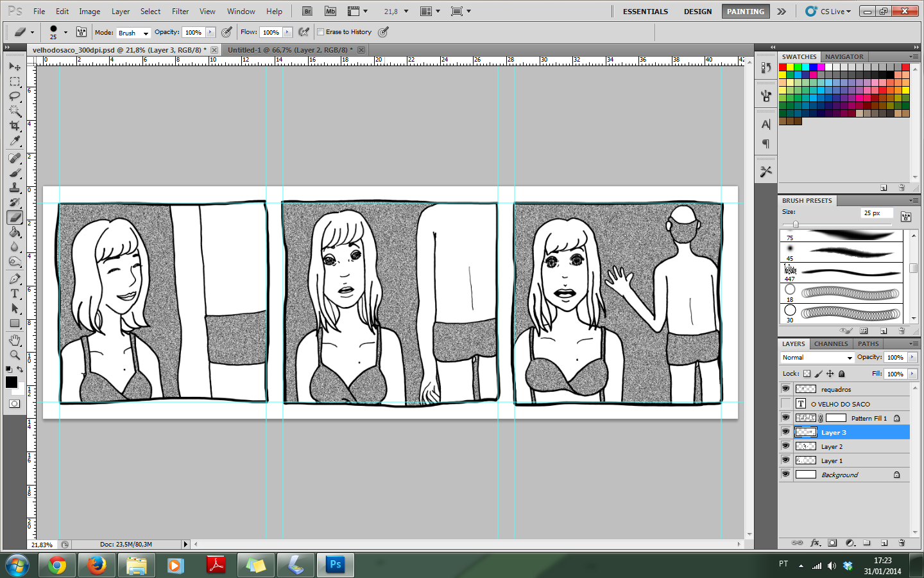
Task: Click the brush Size slider handle
Action: [796, 224]
